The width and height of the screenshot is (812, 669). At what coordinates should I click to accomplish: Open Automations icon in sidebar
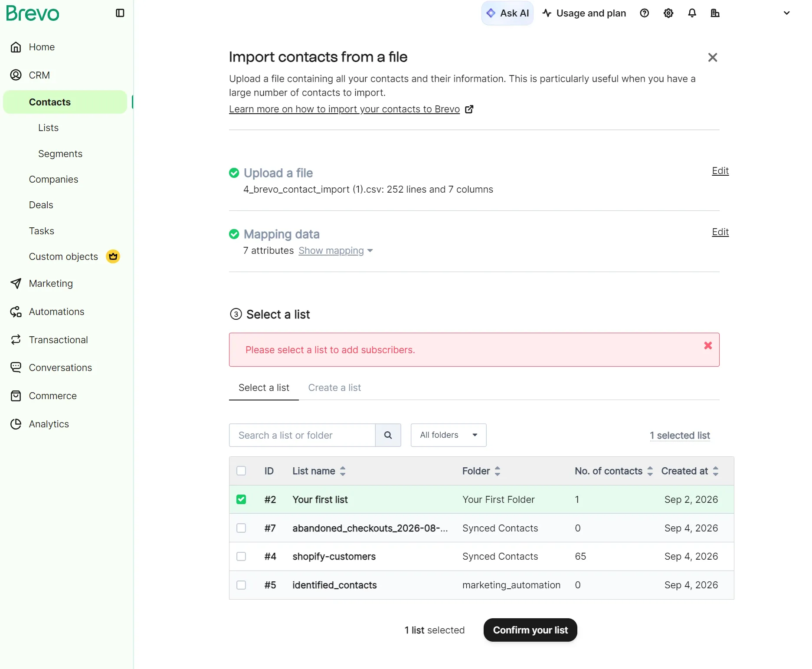(x=16, y=312)
